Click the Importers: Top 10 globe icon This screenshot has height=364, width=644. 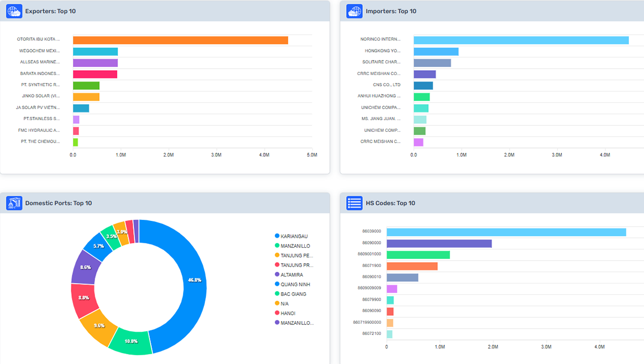(354, 11)
